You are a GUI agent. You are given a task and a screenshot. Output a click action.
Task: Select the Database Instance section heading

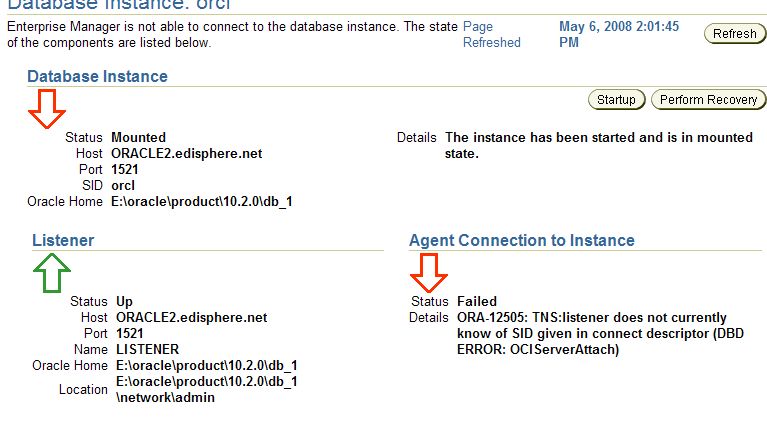pos(97,76)
